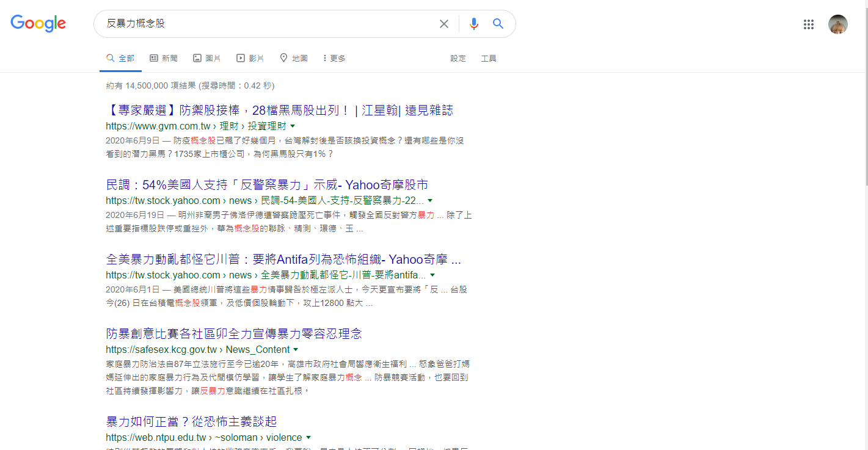Image resolution: width=868 pixels, height=450 pixels.
Task: Expand dropdown arrow beside web.ntpu.edu.tw URL
Action: point(308,438)
